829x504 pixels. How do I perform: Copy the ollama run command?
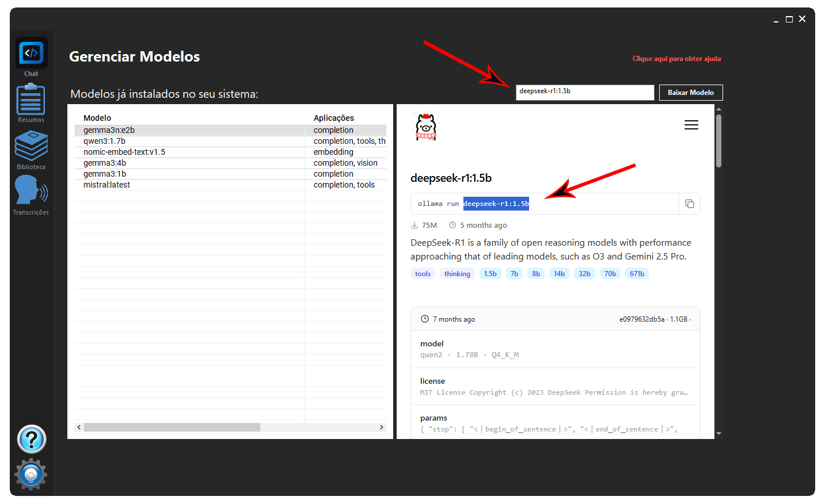pyautogui.click(x=689, y=204)
